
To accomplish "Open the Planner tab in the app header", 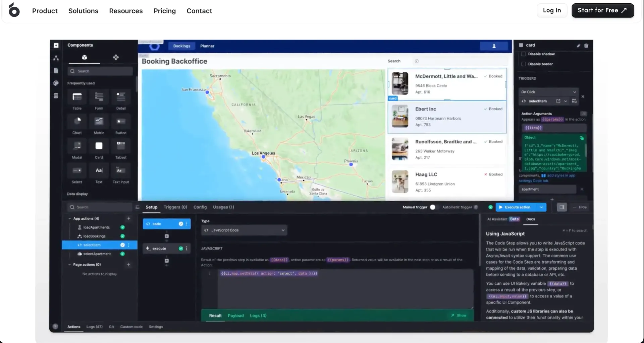I will pyautogui.click(x=207, y=46).
